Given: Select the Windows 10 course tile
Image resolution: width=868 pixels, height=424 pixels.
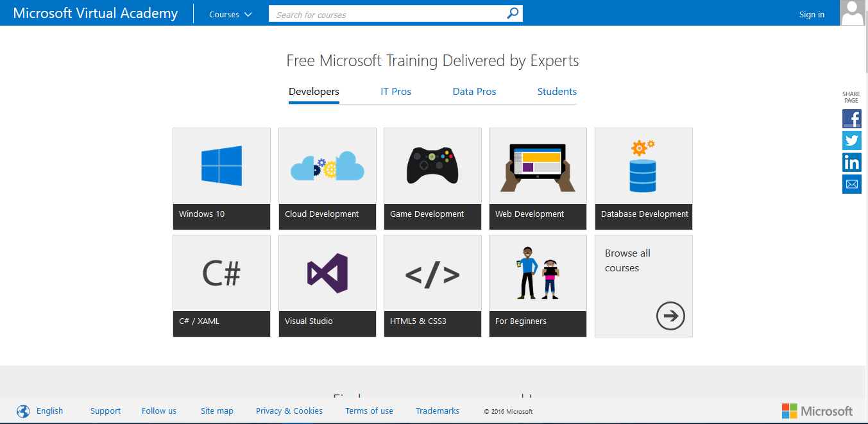Looking at the screenshot, I should (221, 179).
